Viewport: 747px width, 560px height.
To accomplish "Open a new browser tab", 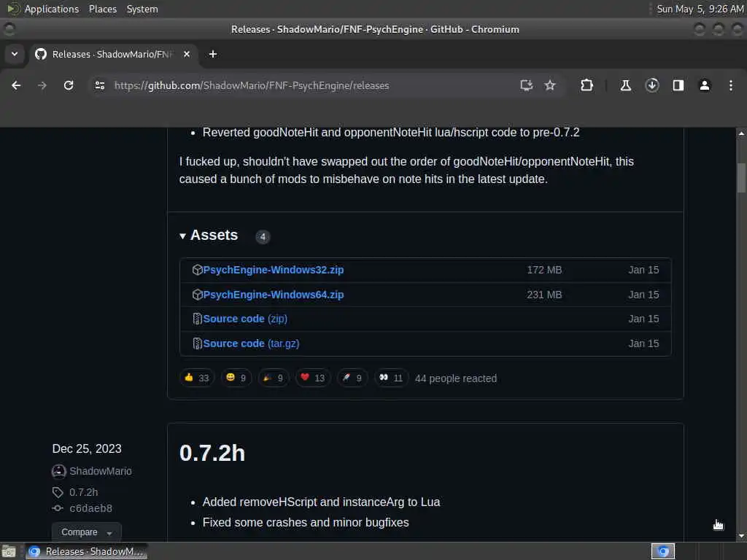I will (213, 54).
